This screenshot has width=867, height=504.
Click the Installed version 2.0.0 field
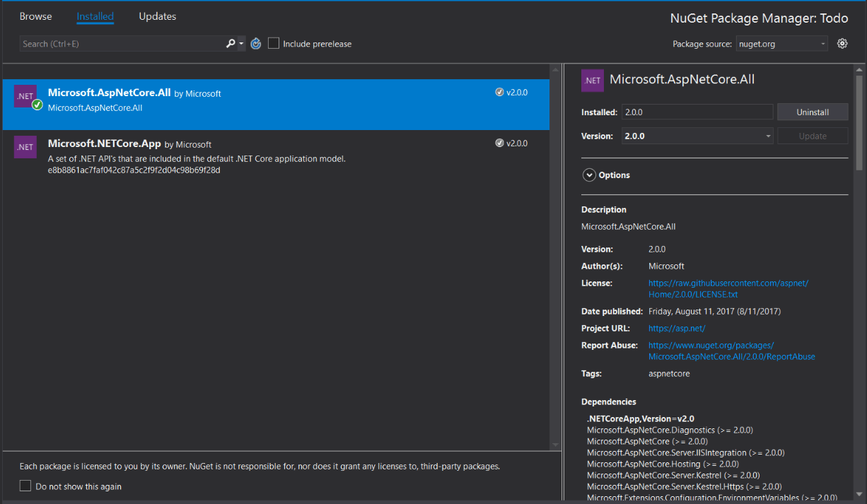pos(697,112)
